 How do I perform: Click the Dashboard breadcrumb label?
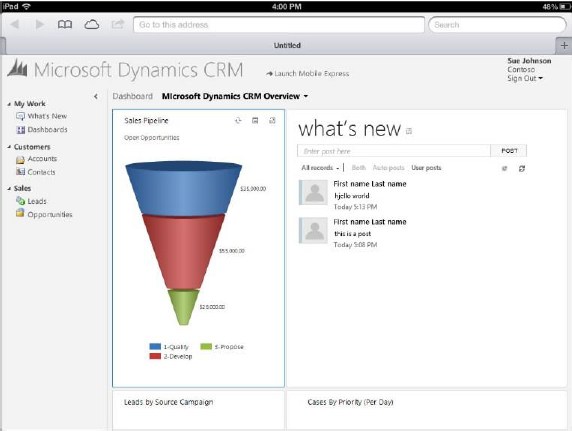132,96
